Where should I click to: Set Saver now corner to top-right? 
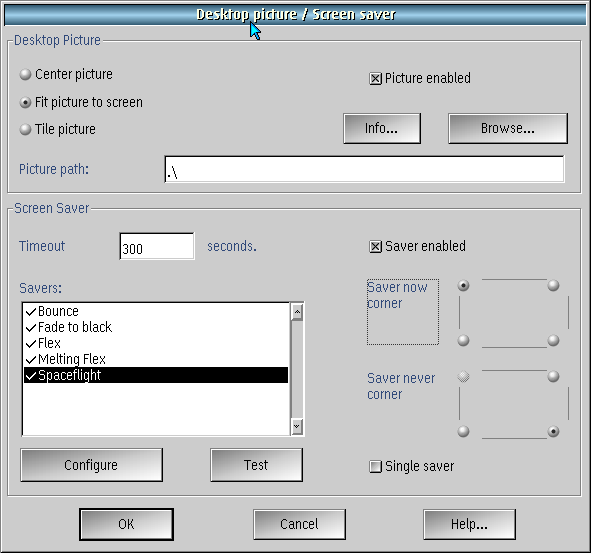(553, 285)
